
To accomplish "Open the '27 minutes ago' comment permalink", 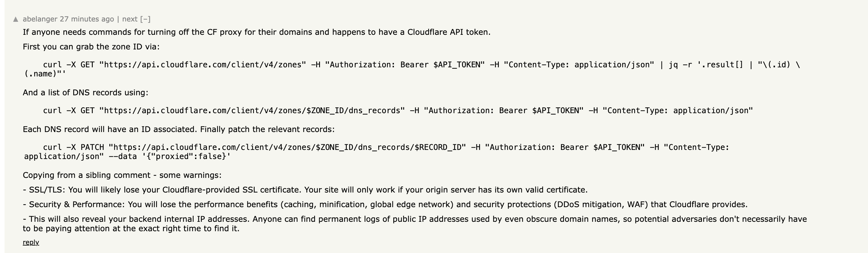I will [87, 19].
